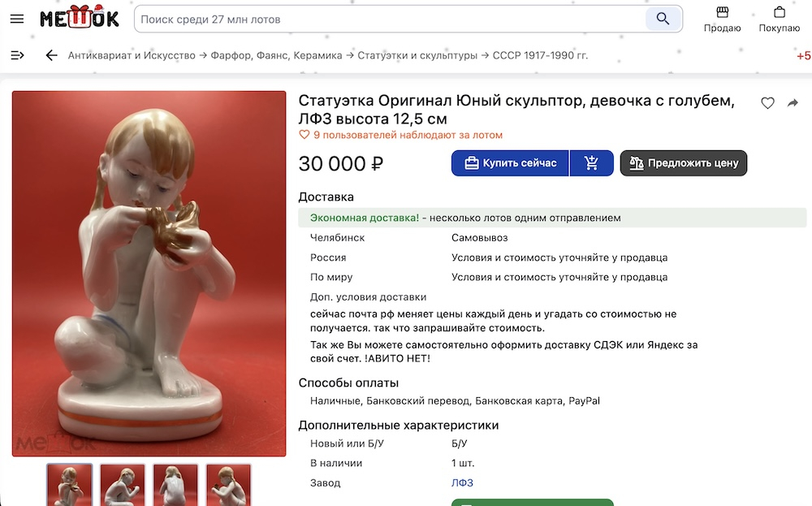The width and height of the screenshot is (812, 506).
Task: Click the back arrow in breadcrumbs
Action: tap(51, 55)
